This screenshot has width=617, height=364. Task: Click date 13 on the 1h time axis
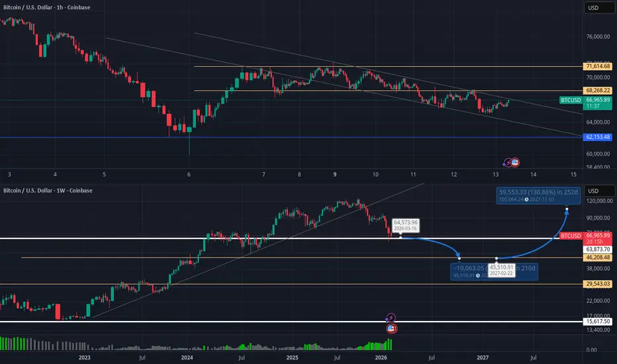click(x=495, y=174)
